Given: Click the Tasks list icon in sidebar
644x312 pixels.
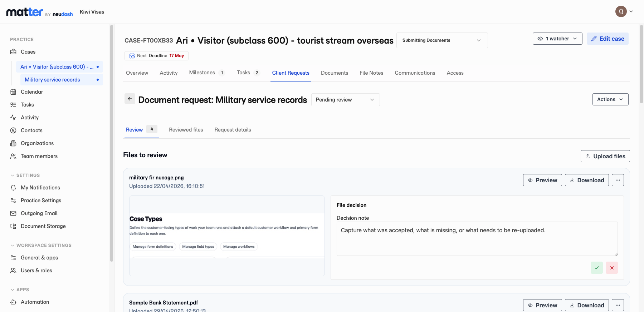Looking at the screenshot, I should coord(13,105).
